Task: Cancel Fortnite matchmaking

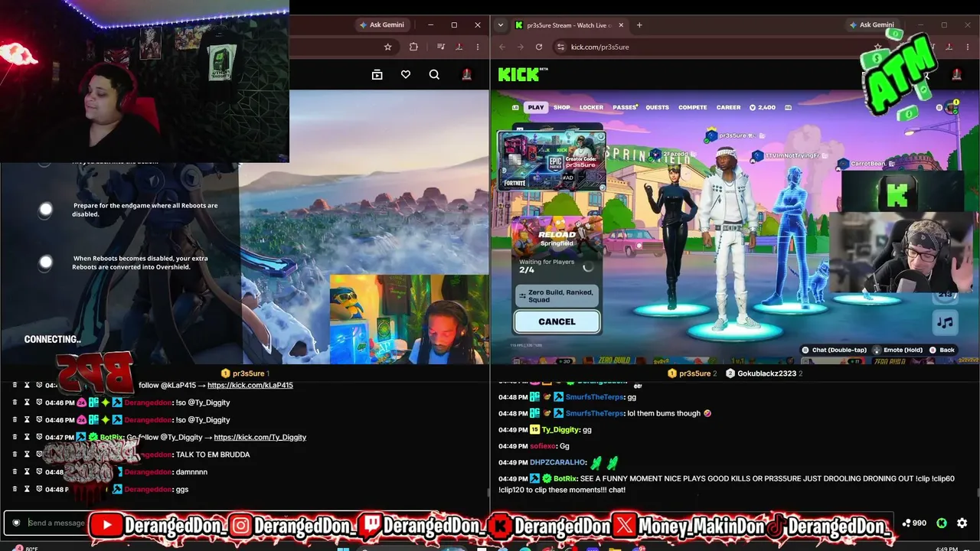Action: (557, 321)
